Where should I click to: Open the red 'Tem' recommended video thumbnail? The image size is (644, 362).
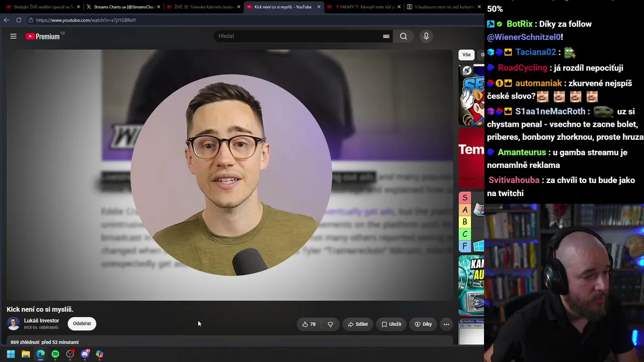(471, 158)
